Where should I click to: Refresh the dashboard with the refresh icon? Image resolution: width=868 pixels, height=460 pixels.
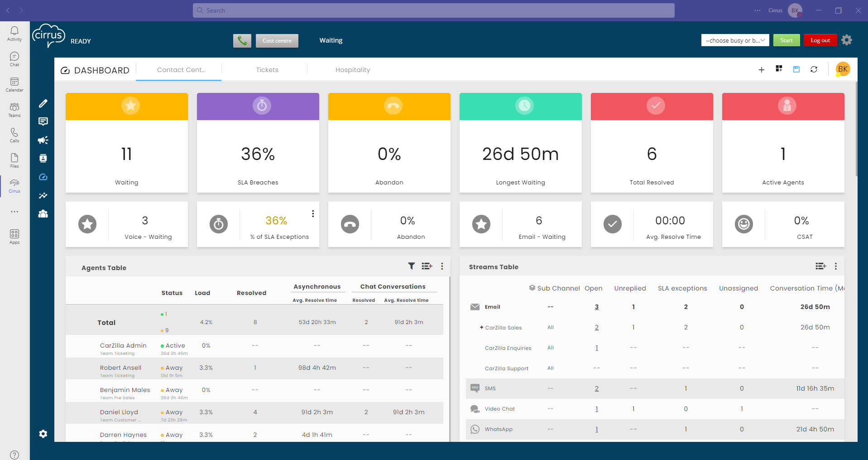point(814,69)
